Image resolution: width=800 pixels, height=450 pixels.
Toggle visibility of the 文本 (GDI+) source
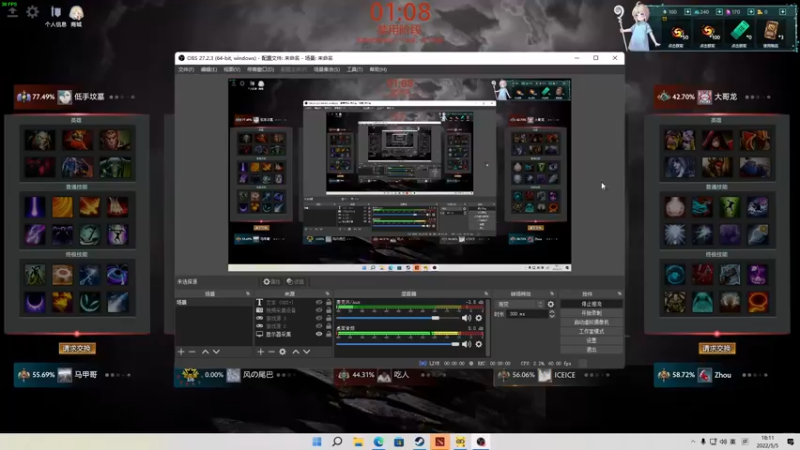[x=319, y=303]
